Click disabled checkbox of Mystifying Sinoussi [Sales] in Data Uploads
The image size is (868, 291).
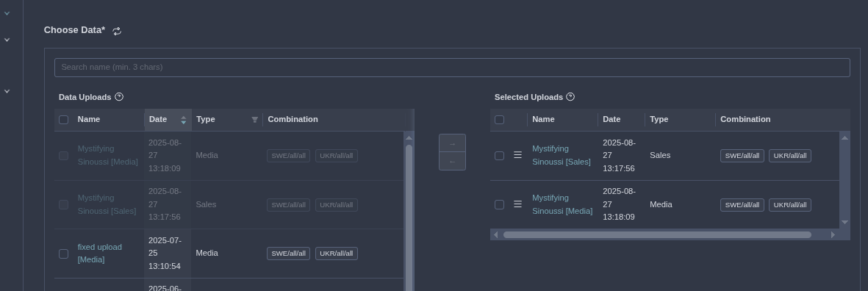pyautogui.click(x=64, y=204)
